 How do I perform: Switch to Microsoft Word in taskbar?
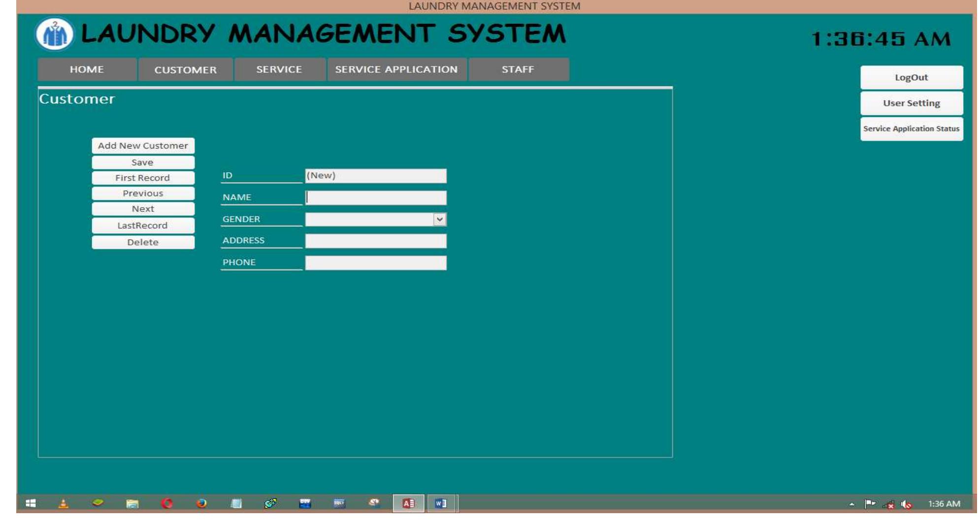[441, 503]
